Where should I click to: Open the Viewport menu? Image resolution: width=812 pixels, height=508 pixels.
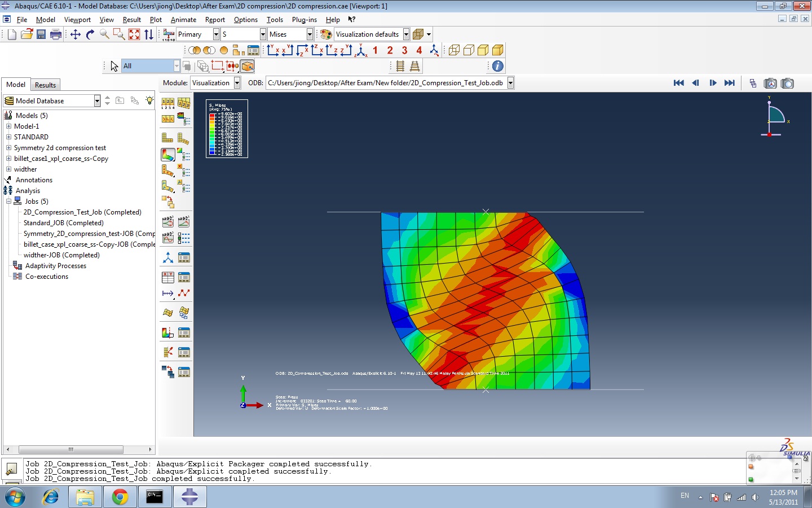[x=77, y=20]
